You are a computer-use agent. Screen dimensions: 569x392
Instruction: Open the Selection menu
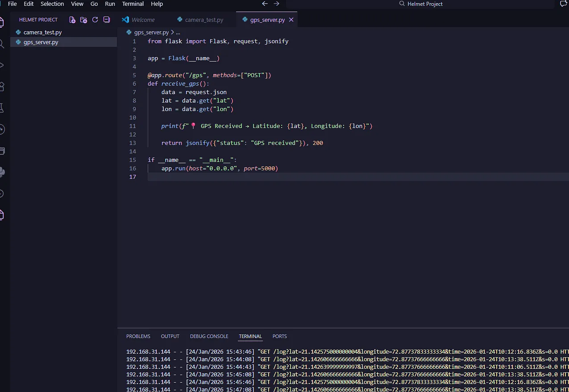click(x=52, y=4)
